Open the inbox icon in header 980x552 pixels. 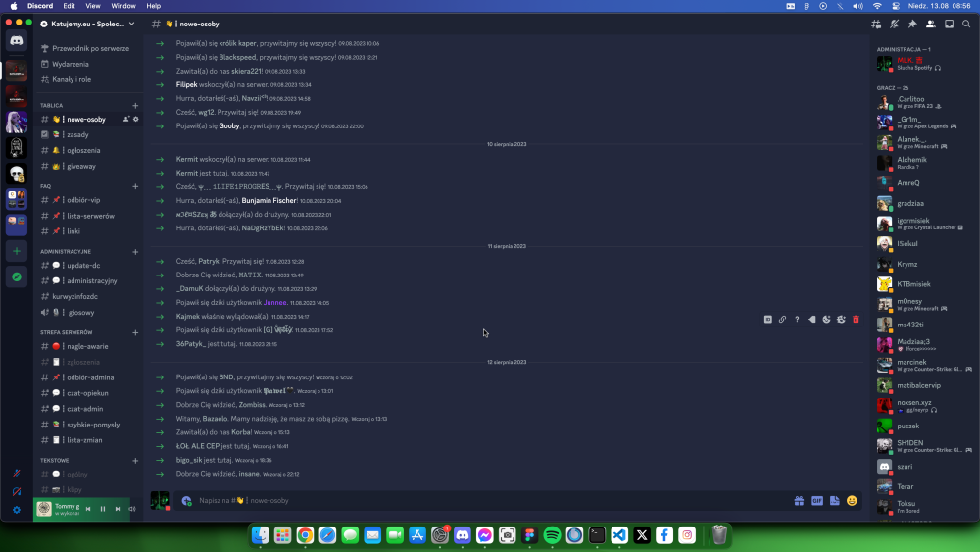949,24
